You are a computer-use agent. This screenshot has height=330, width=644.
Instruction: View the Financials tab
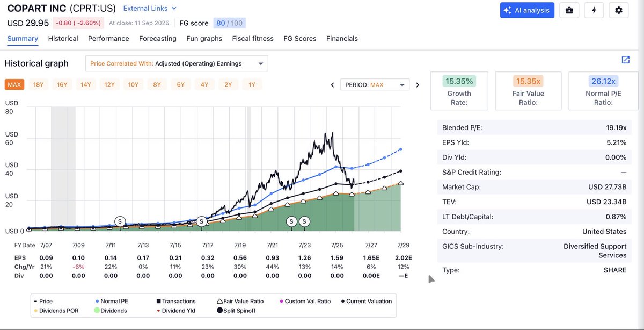tap(342, 39)
